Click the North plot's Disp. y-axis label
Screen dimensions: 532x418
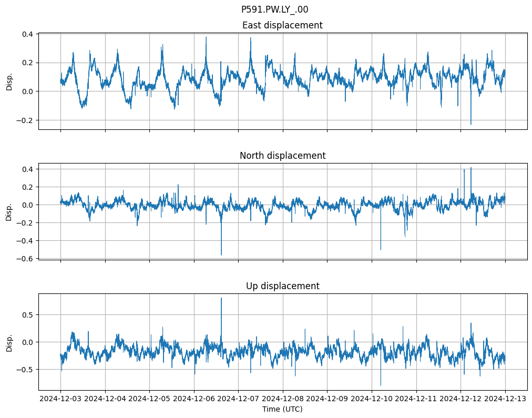click(x=9, y=211)
